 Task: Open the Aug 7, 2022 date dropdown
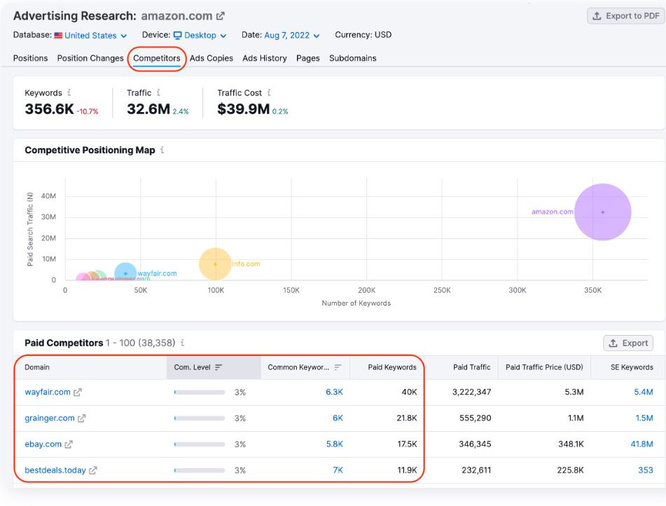tap(292, 35)
